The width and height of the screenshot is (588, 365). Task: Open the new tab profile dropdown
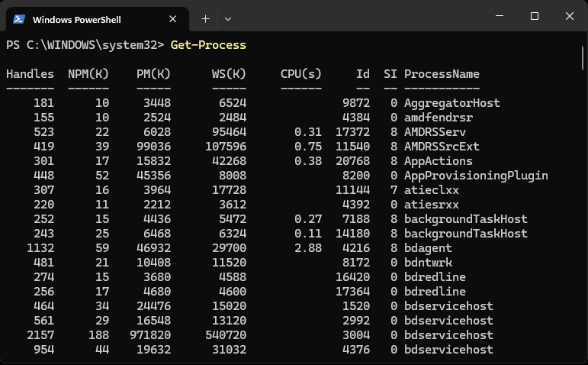tap(227, 19)
